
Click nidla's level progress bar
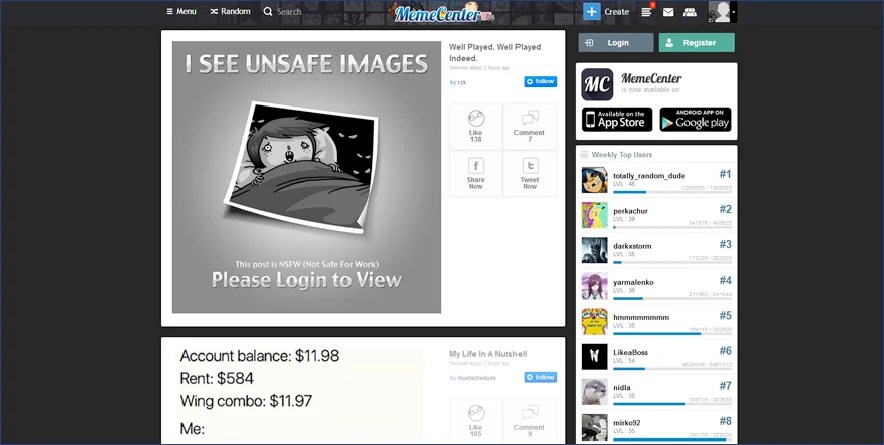pos(672,404)
